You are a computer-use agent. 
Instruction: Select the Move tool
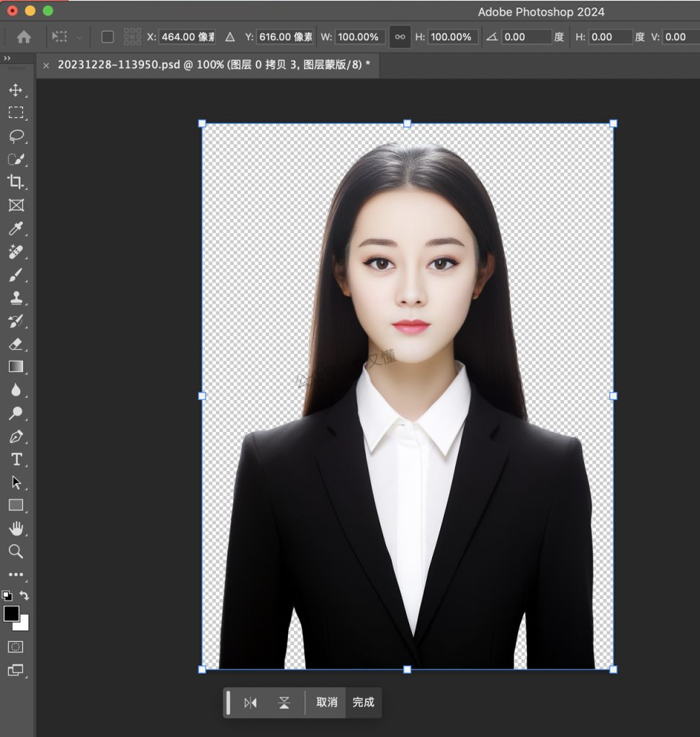click(x=15, y=90)
